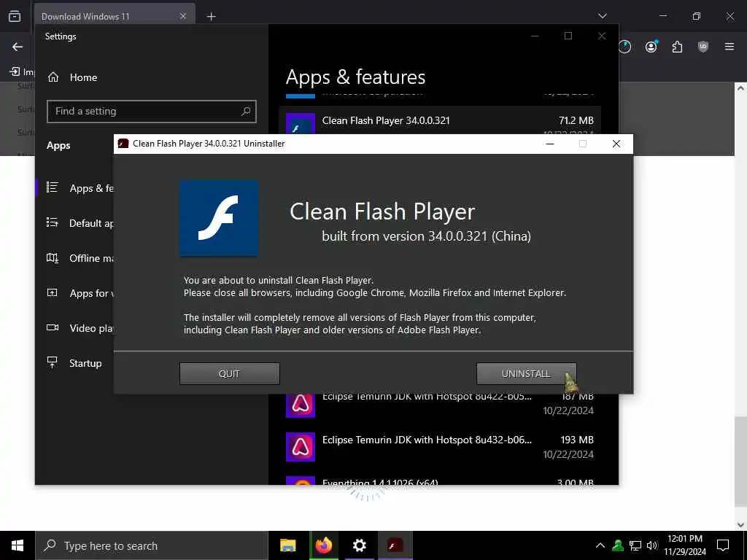Click the QUIT button in the uninstaller

(x=229, y=374)
